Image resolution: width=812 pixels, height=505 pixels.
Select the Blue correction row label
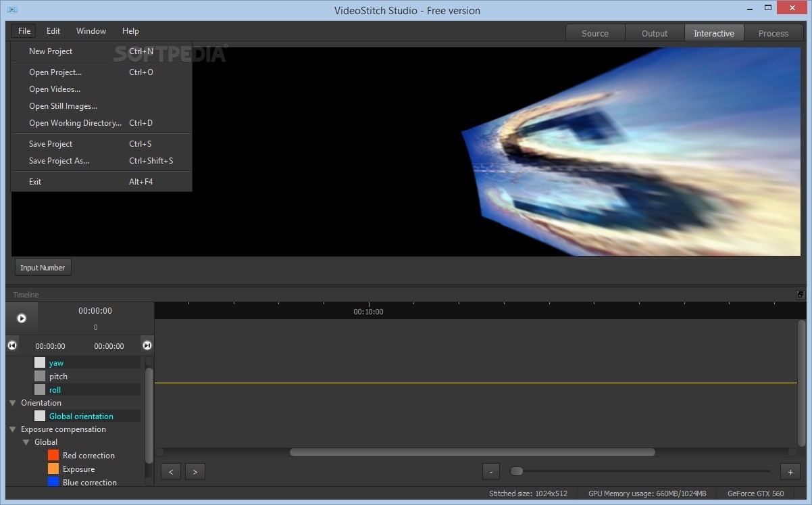pos(89,482)
